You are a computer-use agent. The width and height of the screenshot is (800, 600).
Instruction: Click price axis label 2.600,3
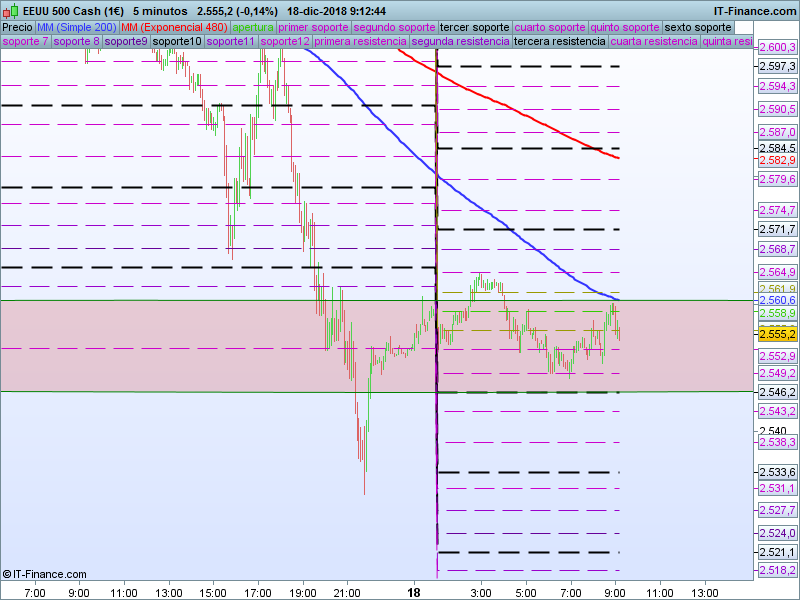[x=777, y=47]
